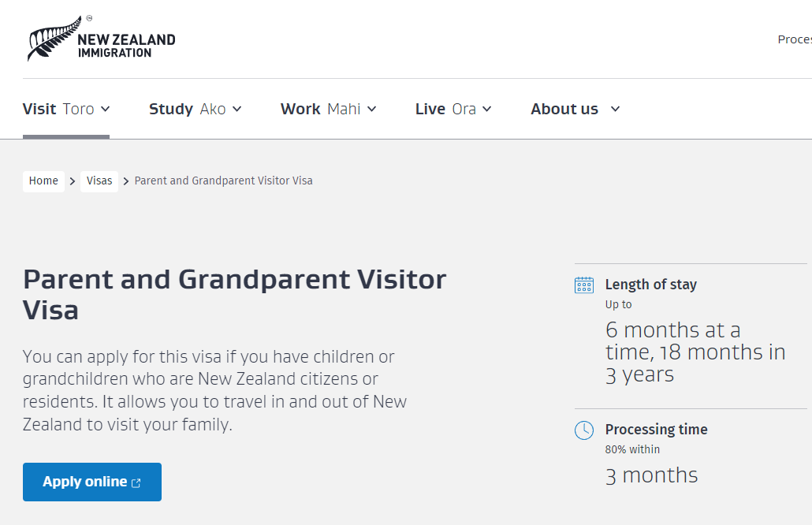This screenshot has width=812, height=525.
Task: Go to the Home breadcrumb link
Action: 43,181
